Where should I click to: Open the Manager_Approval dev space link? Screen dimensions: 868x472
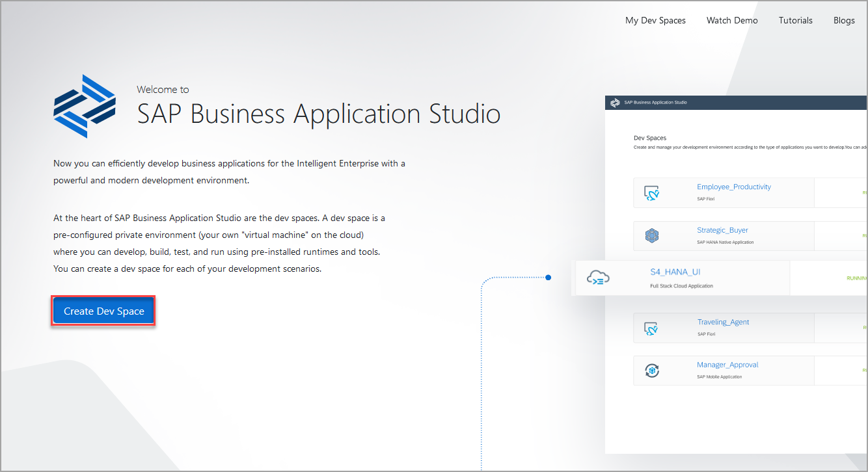[x=727, y=365]
